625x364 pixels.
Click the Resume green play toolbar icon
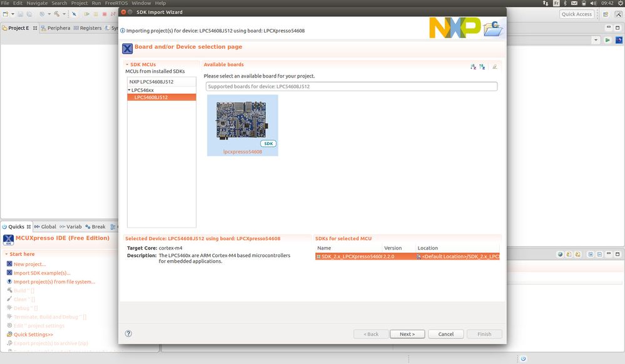[86, 14]
